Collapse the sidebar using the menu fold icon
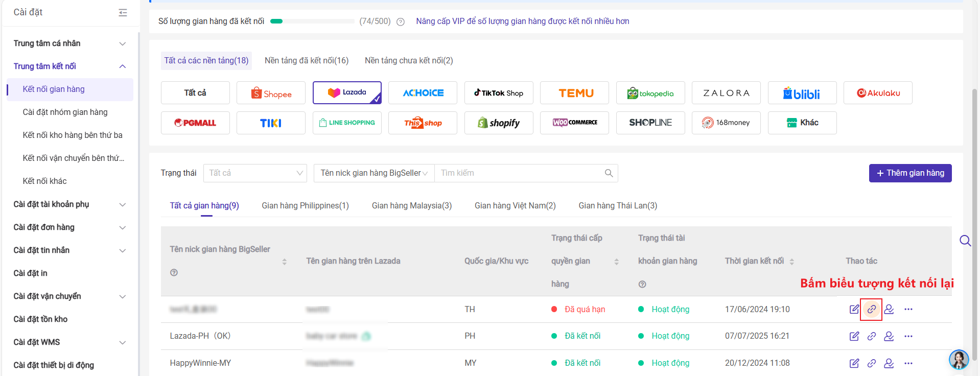 pos(123,12)
